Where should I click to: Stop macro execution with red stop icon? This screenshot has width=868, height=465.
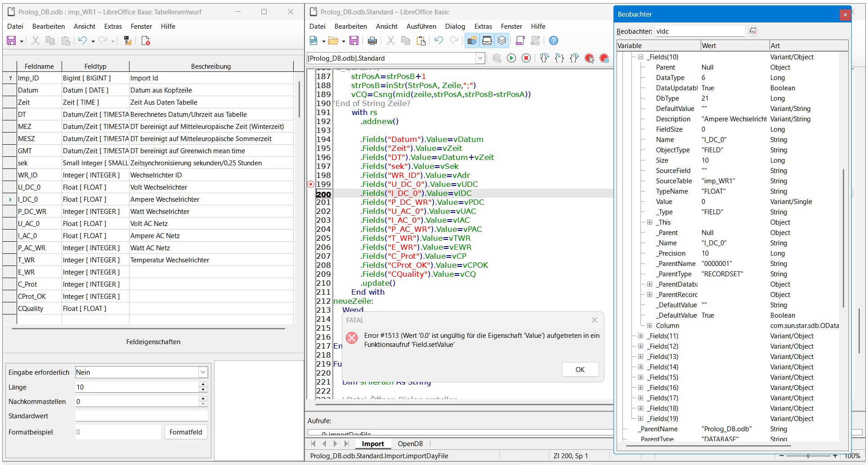[526, 58]
